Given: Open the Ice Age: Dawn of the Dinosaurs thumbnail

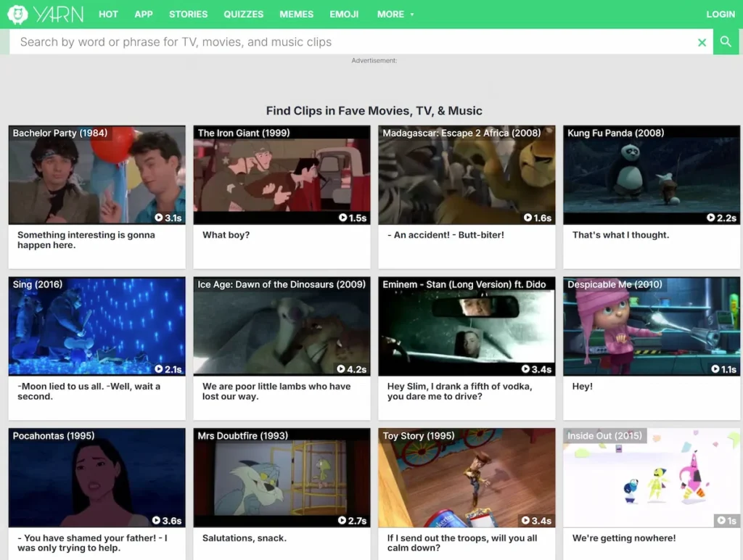Looking at the screenshot, I should 282,326.
